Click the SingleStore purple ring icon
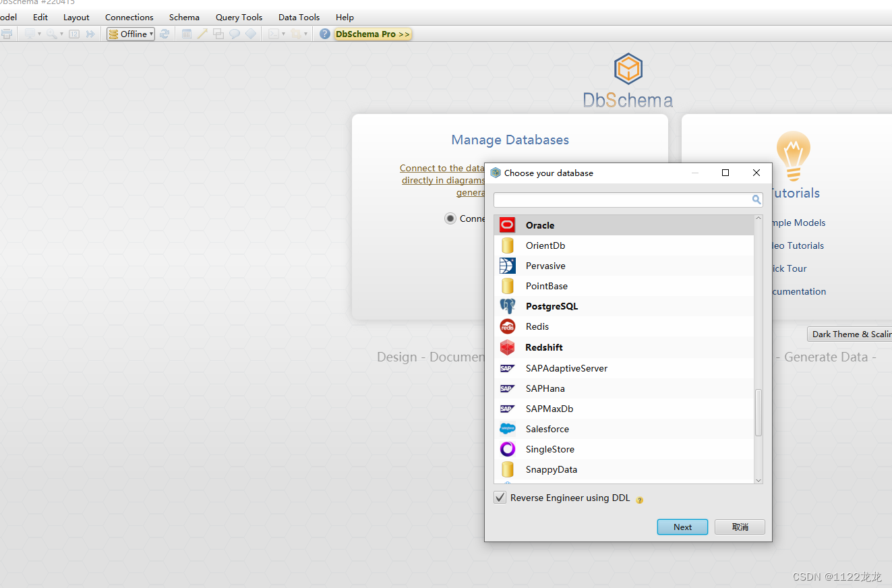Viewport: 892px width, 588px height. pyautogui.click(x=508, y=449)
